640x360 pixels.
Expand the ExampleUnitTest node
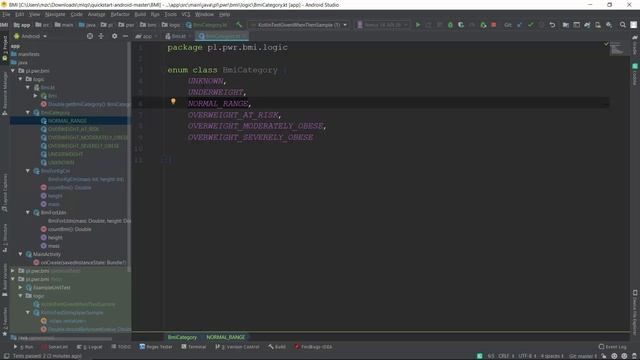[x=20, y=287]
